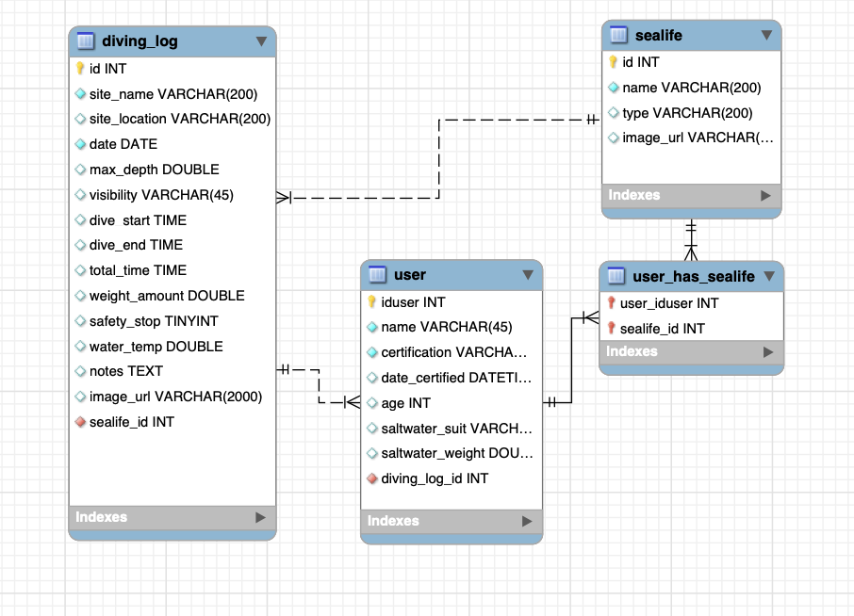The image size is (854, 616).
Task: Click red key icon beside user_iduser INT
Action: (x=611, y=302)
